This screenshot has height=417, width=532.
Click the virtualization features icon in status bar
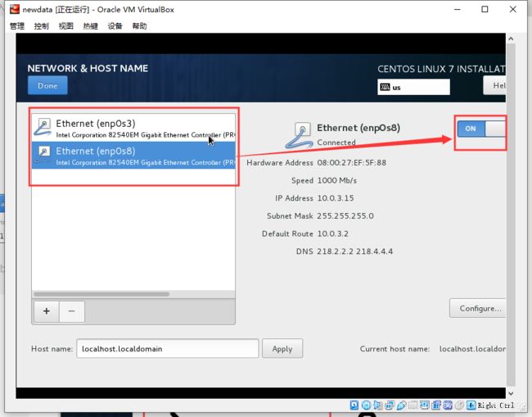[x=448, y=405]
